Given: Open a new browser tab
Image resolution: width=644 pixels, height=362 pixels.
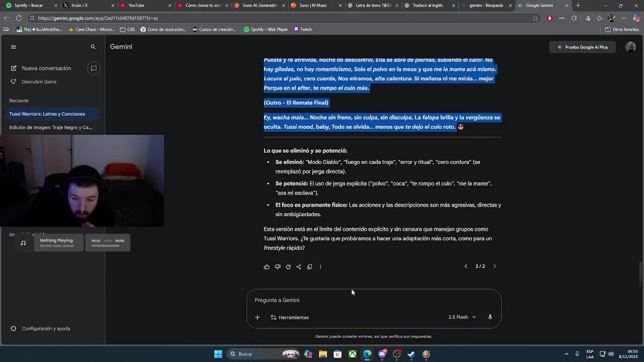Looking at the screenshot, I should [x=578, y=5].
